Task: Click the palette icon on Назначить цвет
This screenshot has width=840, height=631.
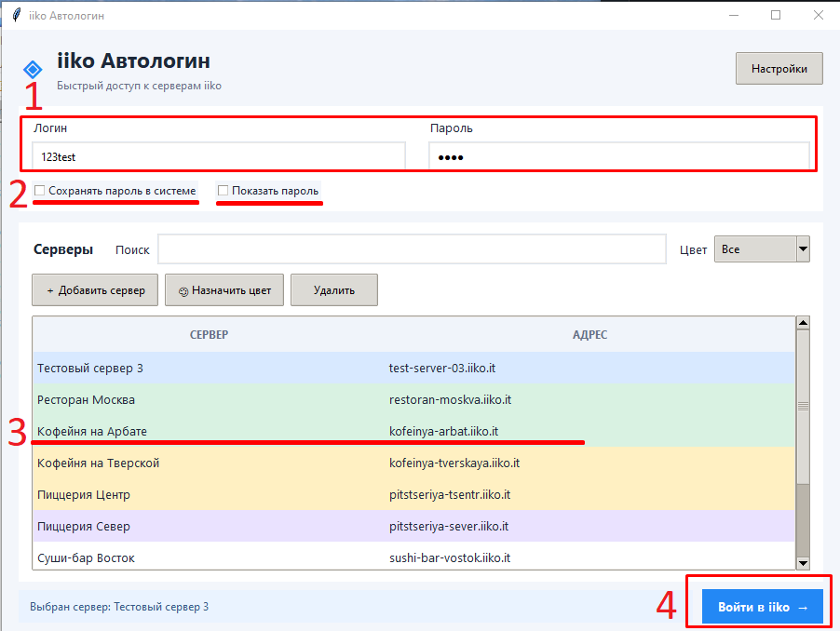Action: [183, 291]
